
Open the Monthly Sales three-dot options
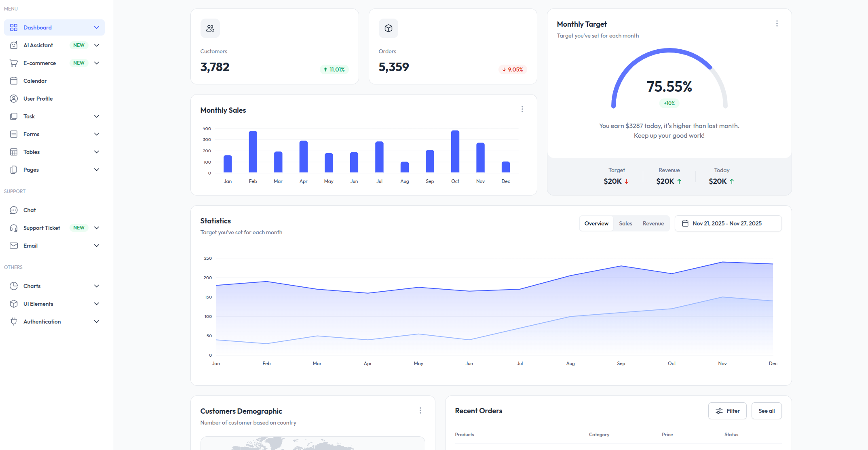click(522, 109)
